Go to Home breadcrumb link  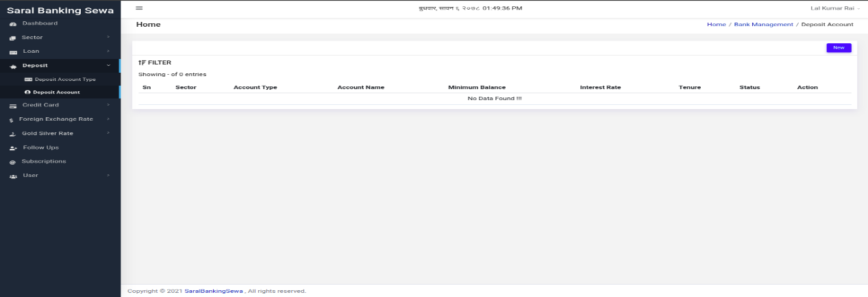[716, 24]
